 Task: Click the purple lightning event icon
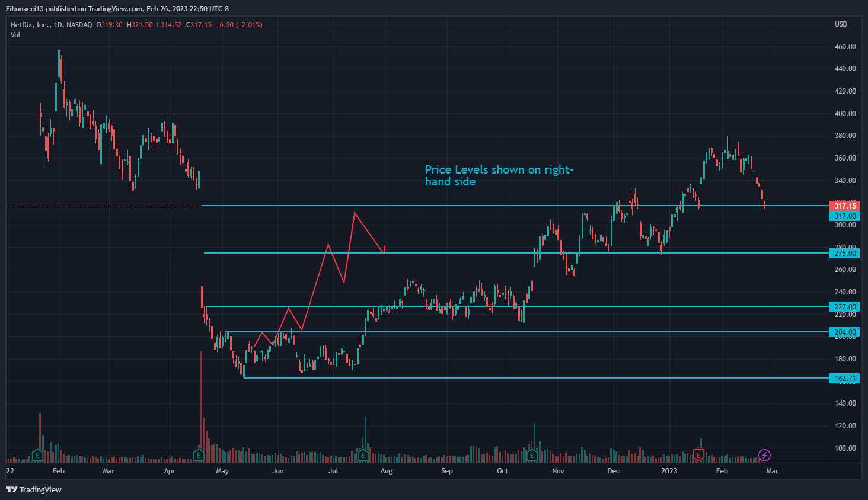(x=765, y=455)
